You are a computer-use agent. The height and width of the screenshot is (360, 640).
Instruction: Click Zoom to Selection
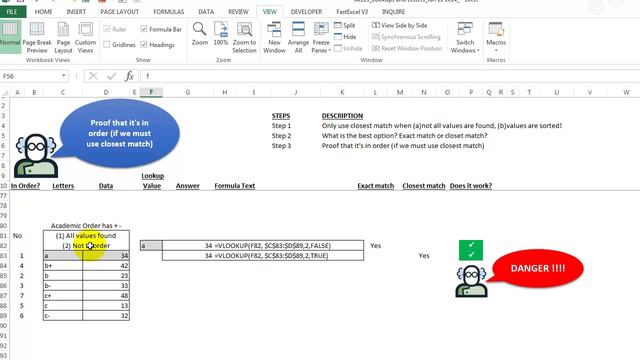coord(244,38)
